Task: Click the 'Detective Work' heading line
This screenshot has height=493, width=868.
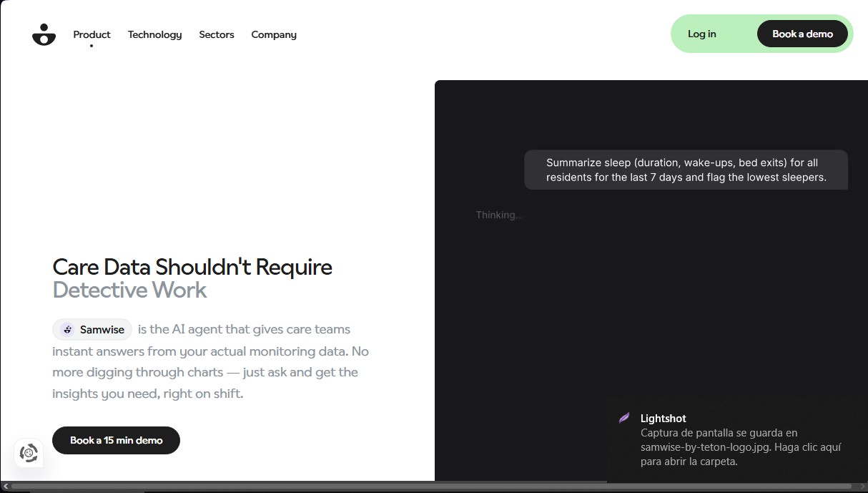Action: point(129,290)
